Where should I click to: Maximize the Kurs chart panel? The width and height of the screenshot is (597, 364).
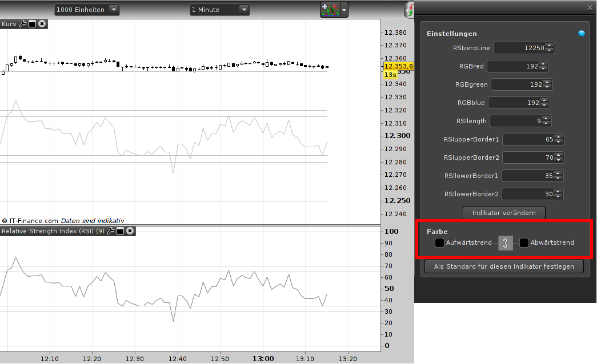tap(33, 24)
